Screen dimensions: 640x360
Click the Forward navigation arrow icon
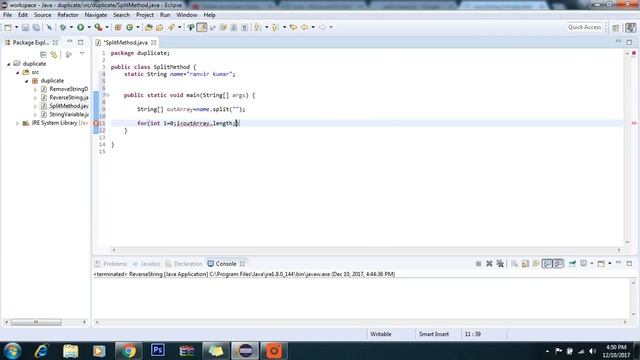(322, 27)
